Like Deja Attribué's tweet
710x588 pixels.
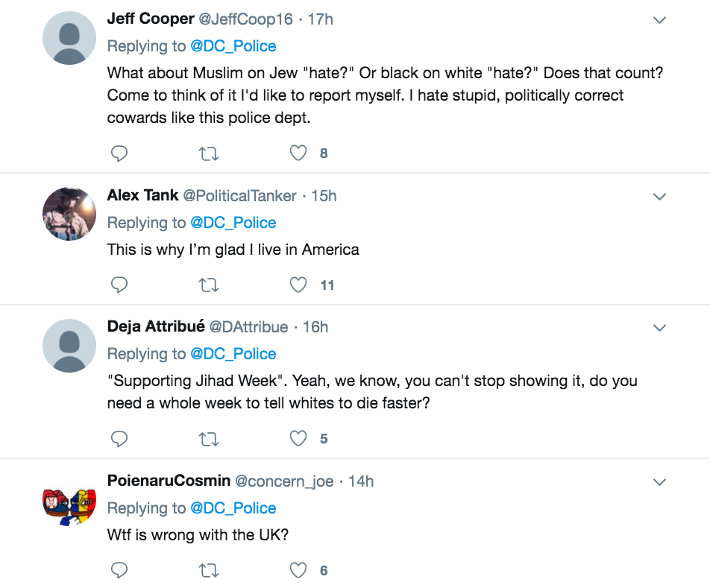coord(298,439)
